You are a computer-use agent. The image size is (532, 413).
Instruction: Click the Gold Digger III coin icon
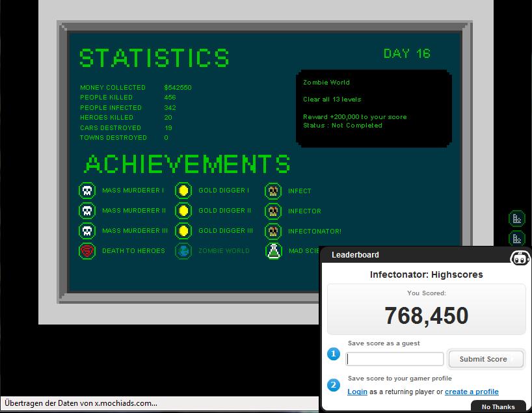click(183, 231)
